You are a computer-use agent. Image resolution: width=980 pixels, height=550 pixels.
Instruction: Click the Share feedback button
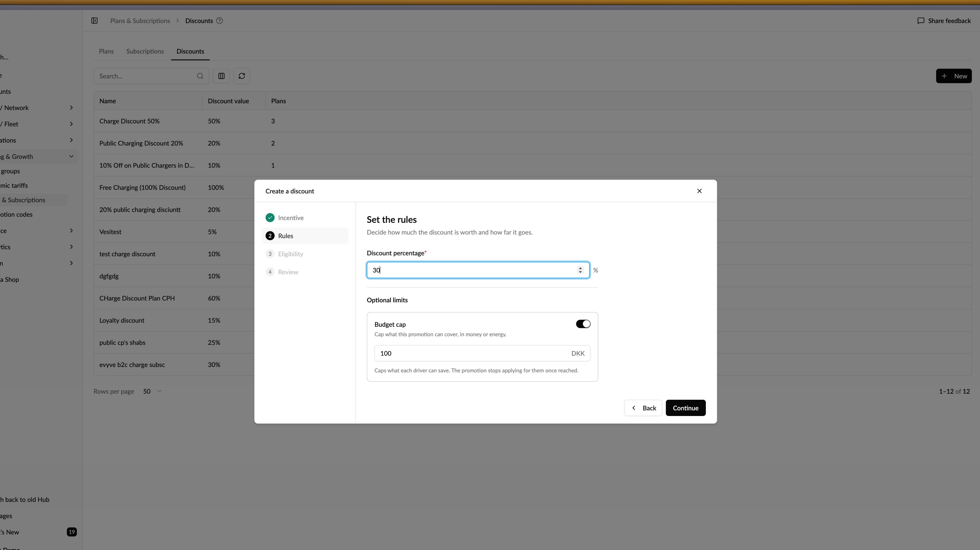coord(944,21)
